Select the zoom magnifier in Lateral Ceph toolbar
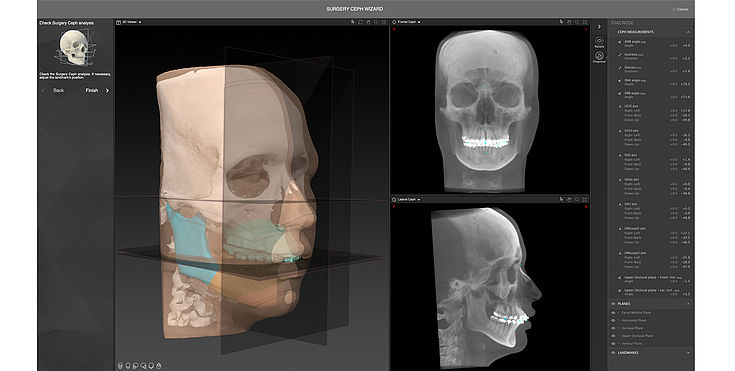Image resolution: width=735 pixels, height=371 pixels. click(x=577, y=199)
